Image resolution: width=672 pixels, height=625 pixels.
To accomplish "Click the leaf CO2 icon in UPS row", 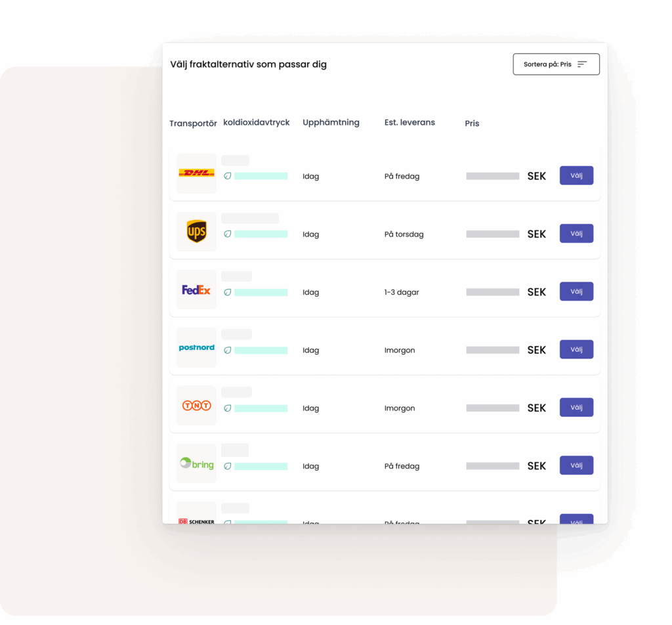I will click(228, 234).
